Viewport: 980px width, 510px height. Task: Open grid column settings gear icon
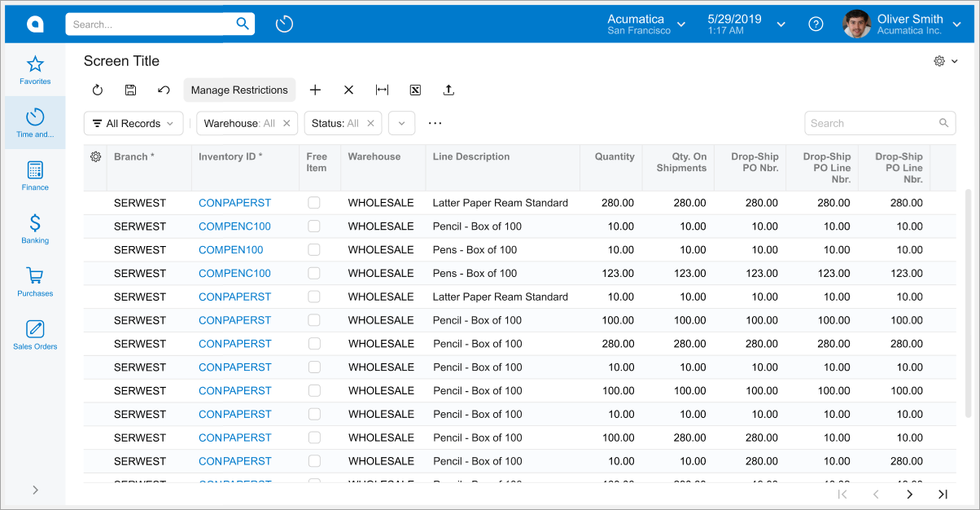pyautogui.click(x=95, y=157)
